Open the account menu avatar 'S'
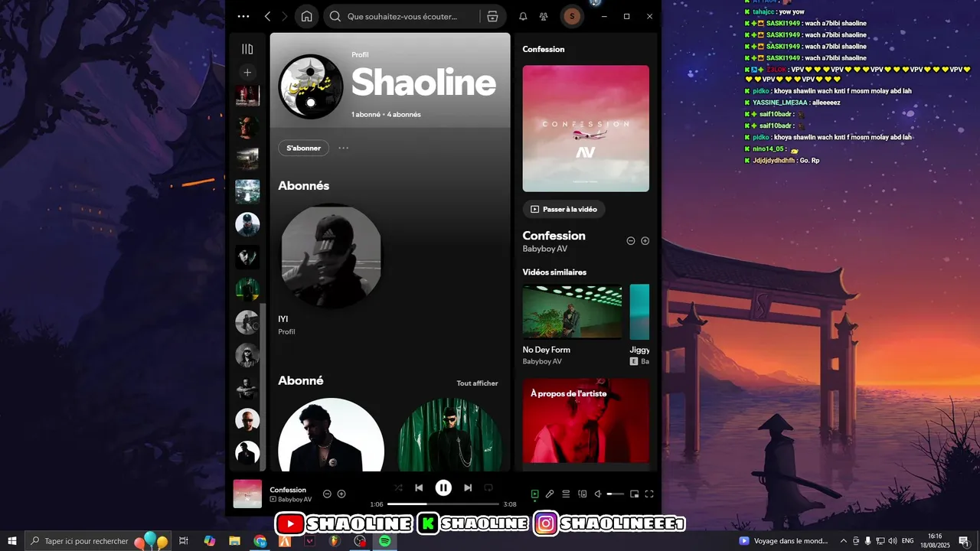Screen dimensions: 980x551 point(572,16)
